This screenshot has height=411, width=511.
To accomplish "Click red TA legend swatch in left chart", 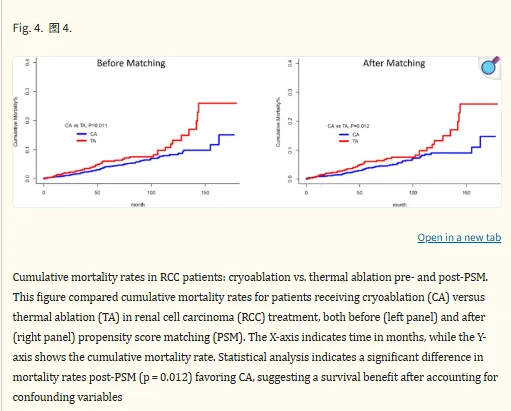I will (x=82, y=141).
